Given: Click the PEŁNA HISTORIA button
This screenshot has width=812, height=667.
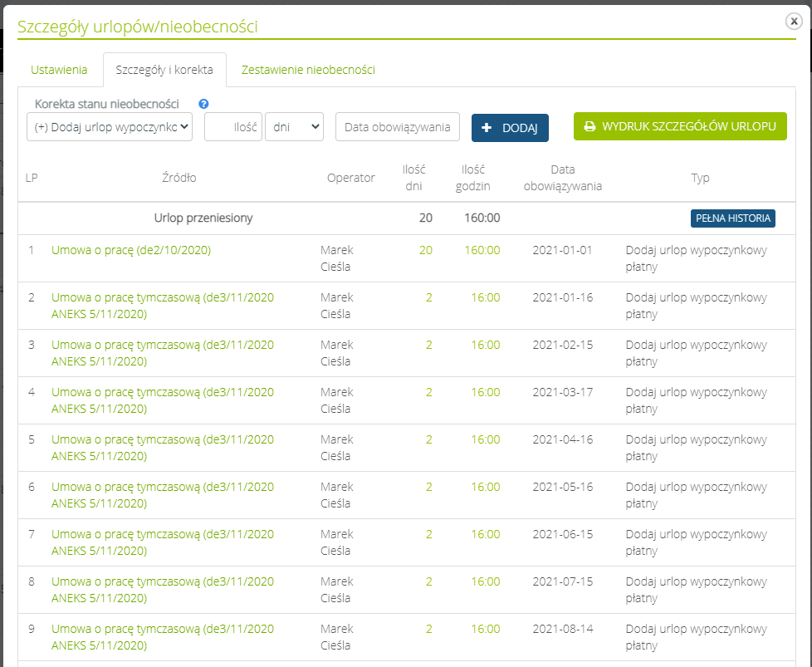Looking at the screenshot, I should [732, 218].
